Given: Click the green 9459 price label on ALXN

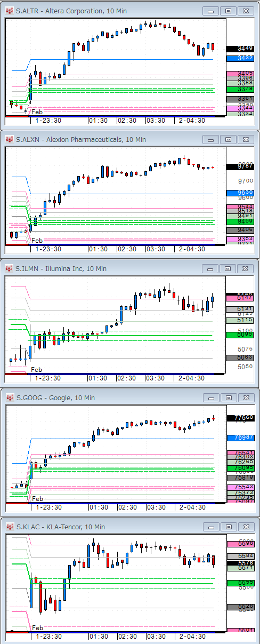Looking at the screenshot, I should tap(240, 221).
